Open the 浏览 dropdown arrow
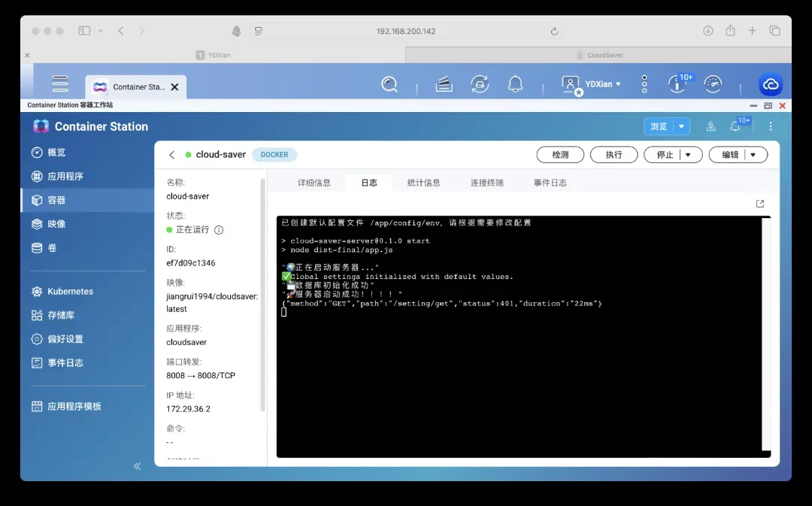The width and height of the screenshot is (812, 506). coord(681,126)
